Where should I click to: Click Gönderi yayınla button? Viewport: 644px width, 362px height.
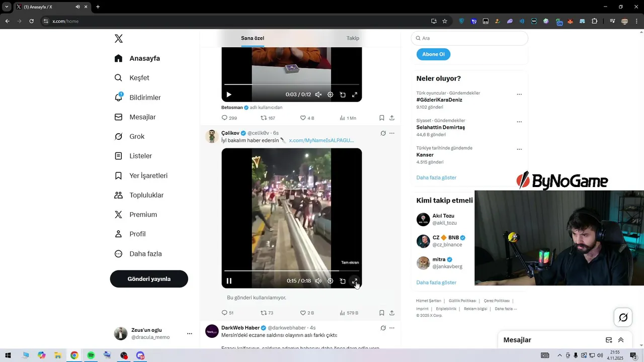pyautogui.click(x=149, y=279)
